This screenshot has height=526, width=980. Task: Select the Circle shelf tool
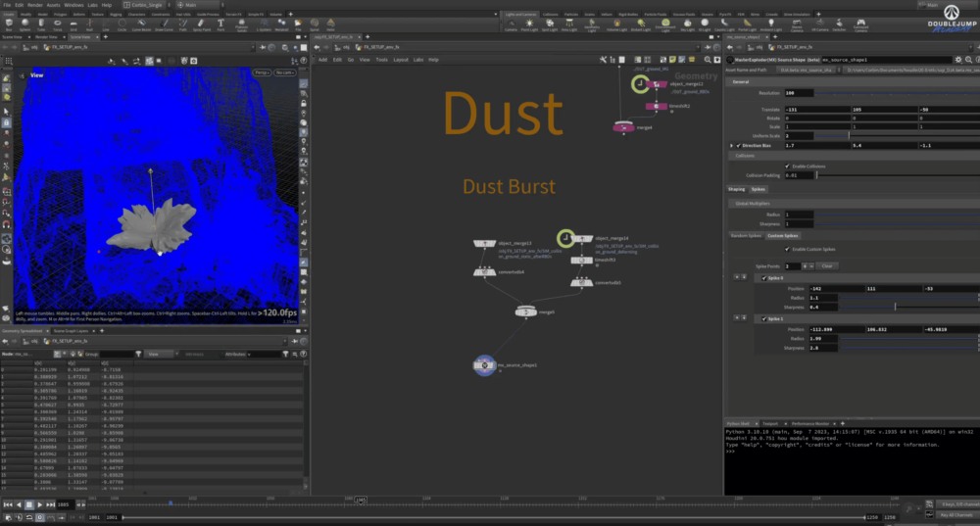pyautogui.click(x=122, y=24)
